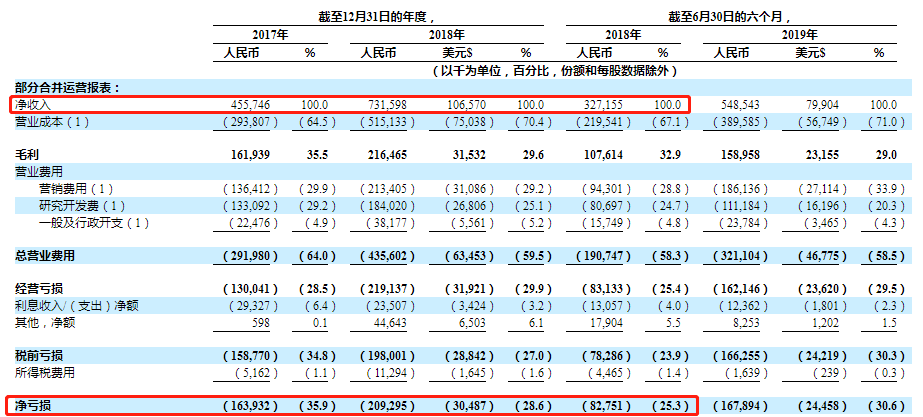Click the 研究开发费 (1) row label
The width and height of the screenshot is (923, 417).
[x=80, y=206]
